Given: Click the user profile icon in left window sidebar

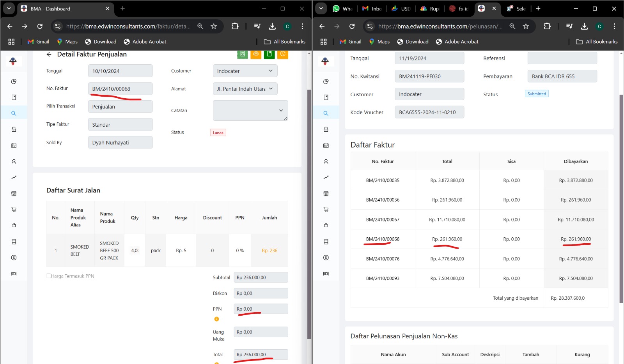Looking at the screenshot, I should click(x=14, y=161).
